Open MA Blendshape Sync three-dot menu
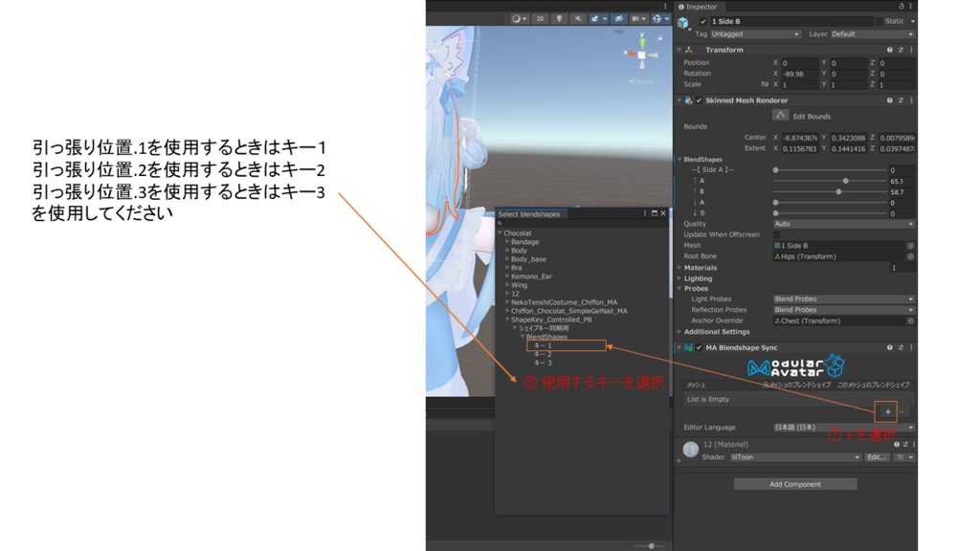The image size is (980, 551). click(x=911, y=347)
